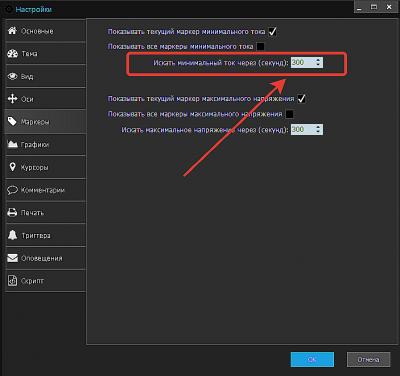
Task: Open the Скрипт settings section
Action: 45,281
